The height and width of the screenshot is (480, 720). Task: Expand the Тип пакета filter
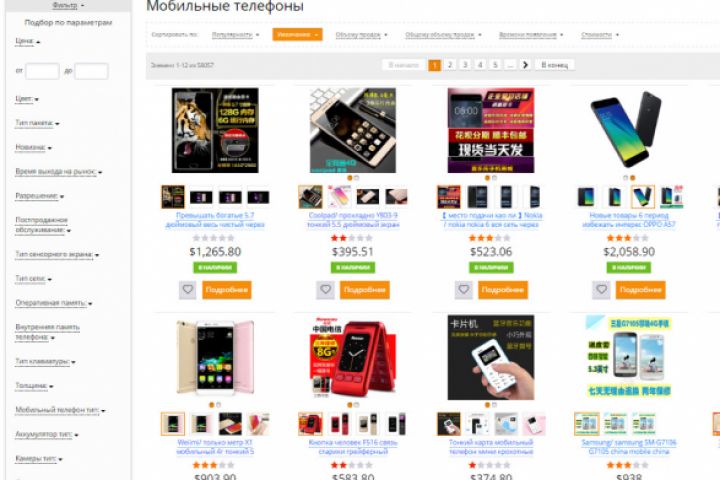[37, 123]
